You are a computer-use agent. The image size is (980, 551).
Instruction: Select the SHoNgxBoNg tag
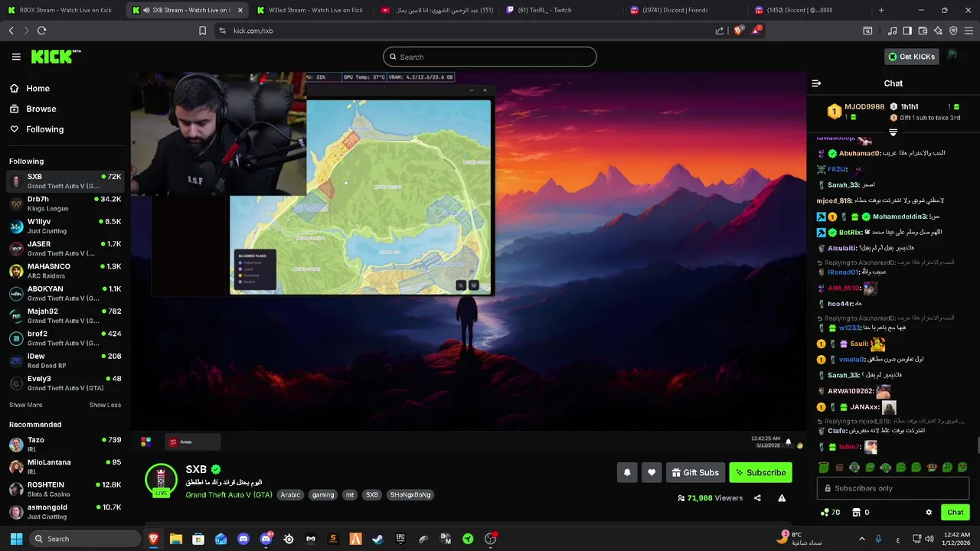tap(410, 495)
